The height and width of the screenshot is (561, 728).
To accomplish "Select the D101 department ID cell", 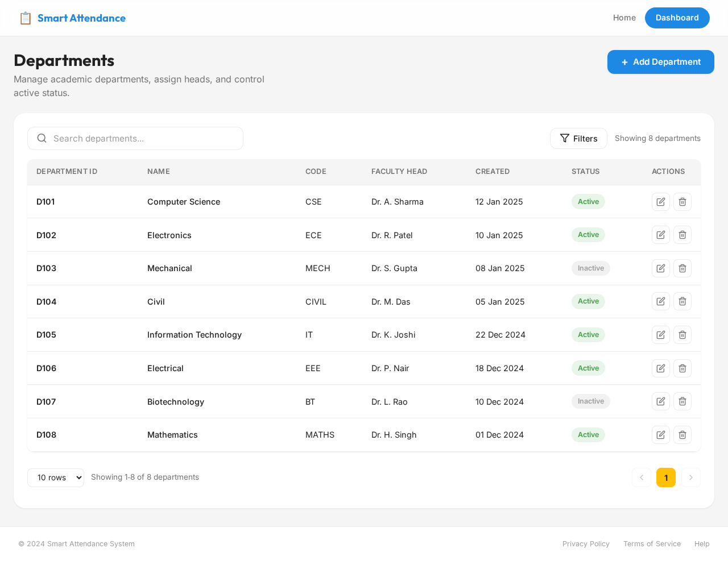I will [x=45, y=202].
